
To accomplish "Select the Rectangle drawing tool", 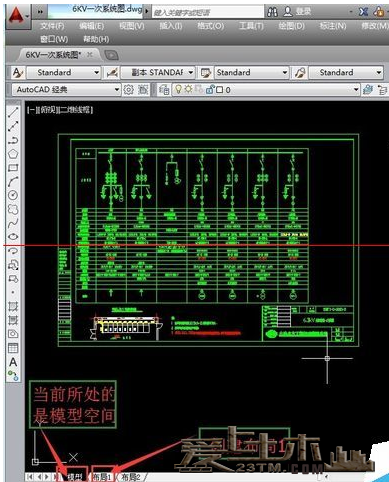I will coord(13,168).
